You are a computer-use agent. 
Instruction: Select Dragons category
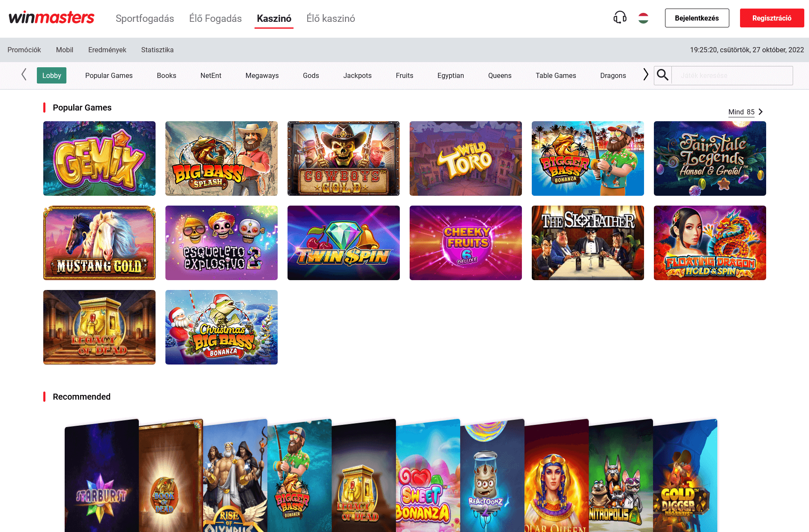[613, 75]
